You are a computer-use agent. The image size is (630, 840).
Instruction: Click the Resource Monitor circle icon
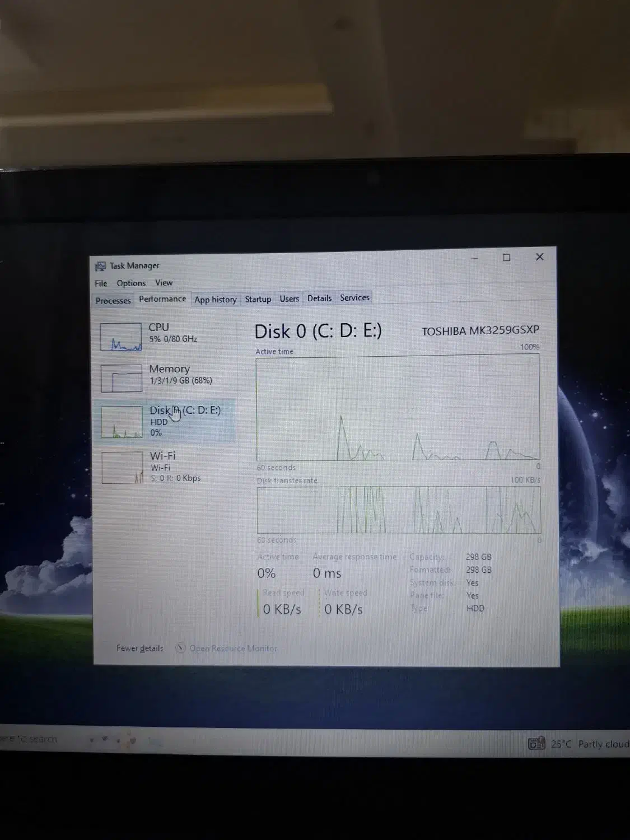pyautogui.click(x=180, y=648)
